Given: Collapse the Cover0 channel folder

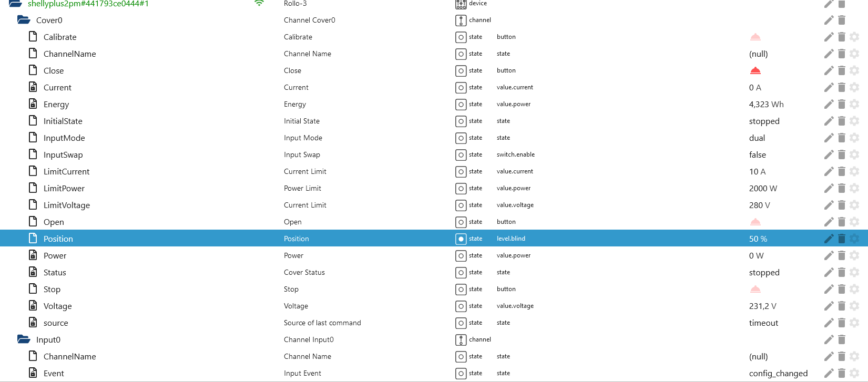Looking at the screenshot, I should (x=24, y=20).
